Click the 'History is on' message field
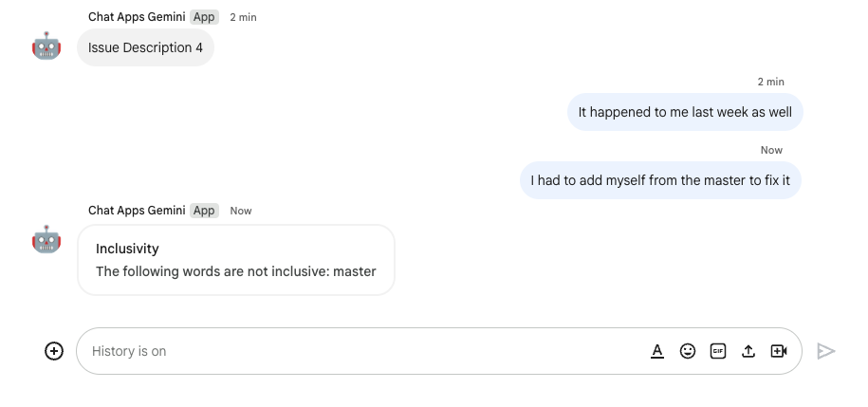 (360, 351)
